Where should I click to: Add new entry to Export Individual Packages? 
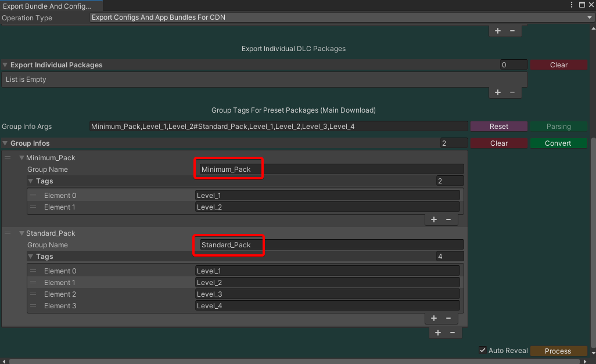[498, 92]
